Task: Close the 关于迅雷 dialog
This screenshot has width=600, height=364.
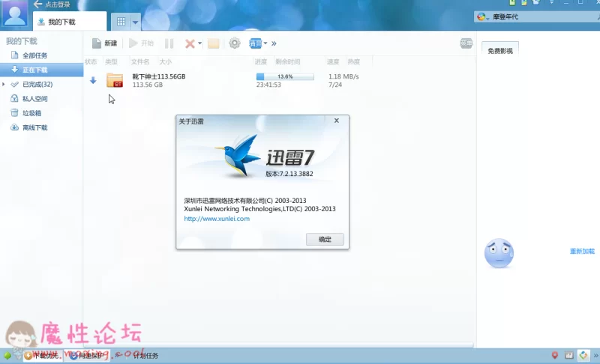Action: click(x=337, y=121)
